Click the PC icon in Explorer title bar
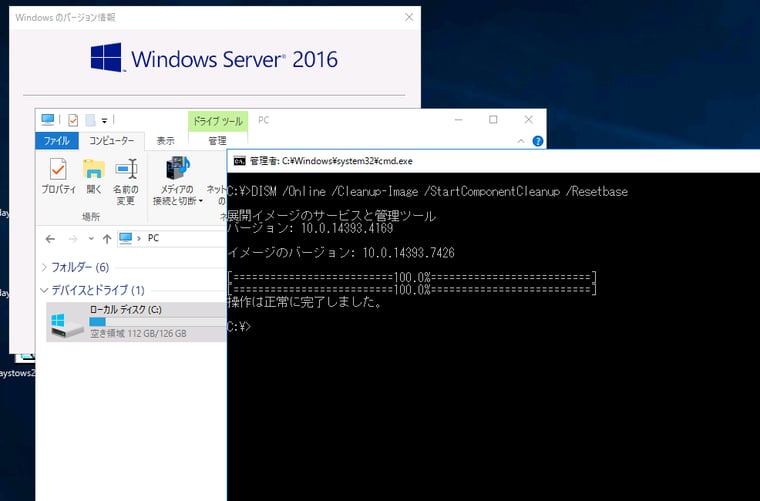This screenshot has width=760, height=501. coord(48,120)
